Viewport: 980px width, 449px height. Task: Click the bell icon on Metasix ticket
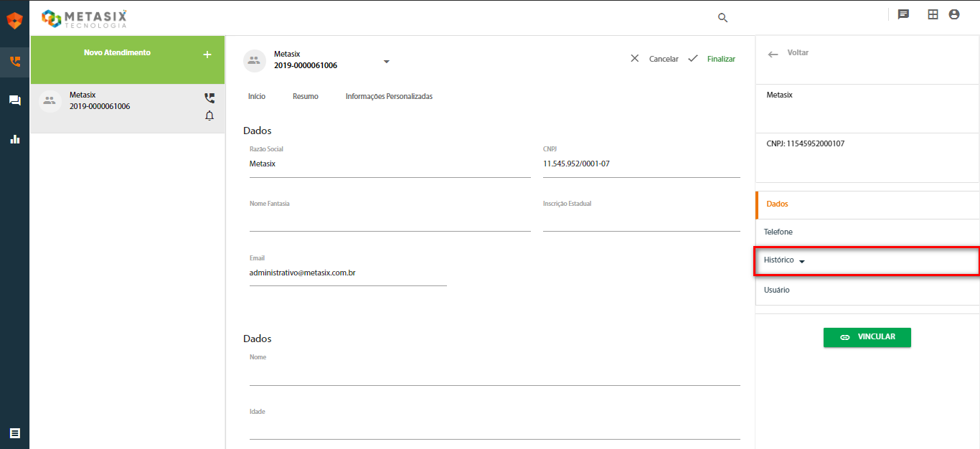click(209, 115)
